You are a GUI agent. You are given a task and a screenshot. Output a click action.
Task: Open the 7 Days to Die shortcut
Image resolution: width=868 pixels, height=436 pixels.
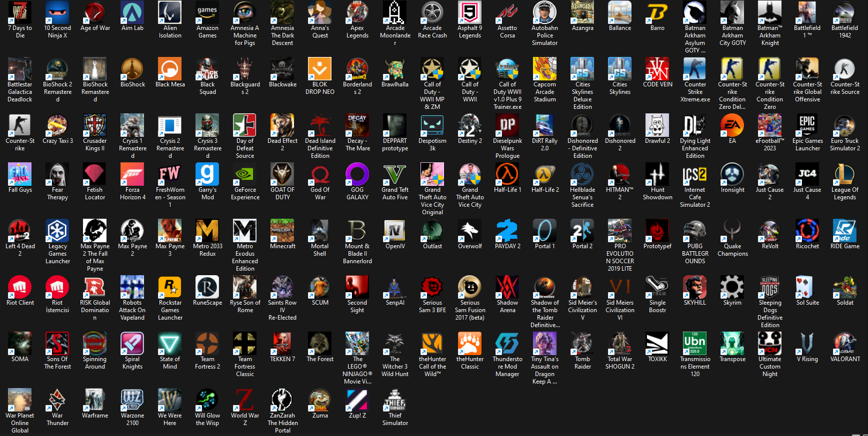20,13
